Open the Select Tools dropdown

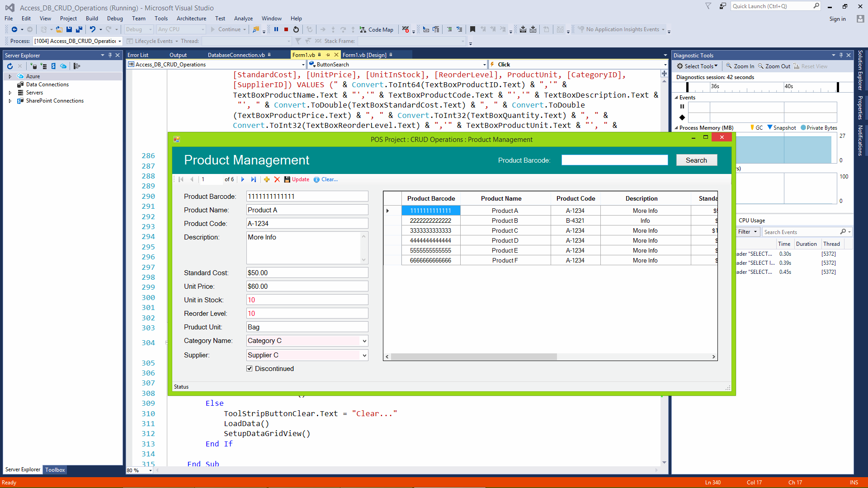pyautogui.click(x=698, y=66)
